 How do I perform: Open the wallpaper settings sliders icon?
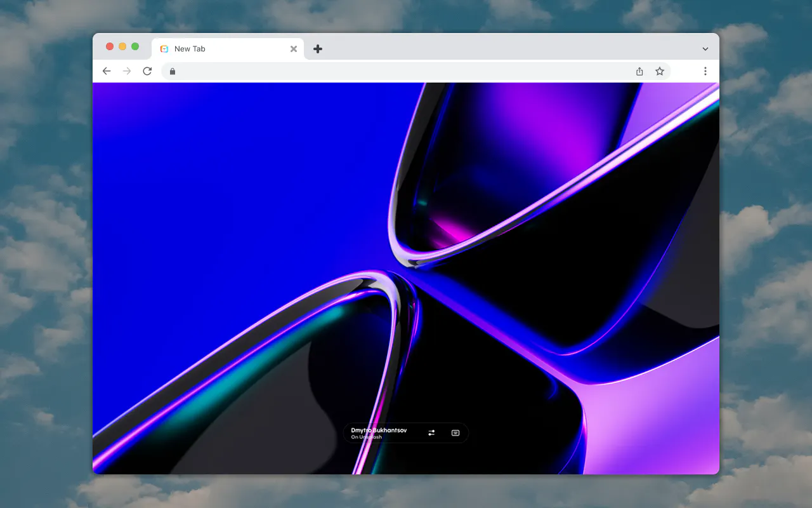[431, 433]
